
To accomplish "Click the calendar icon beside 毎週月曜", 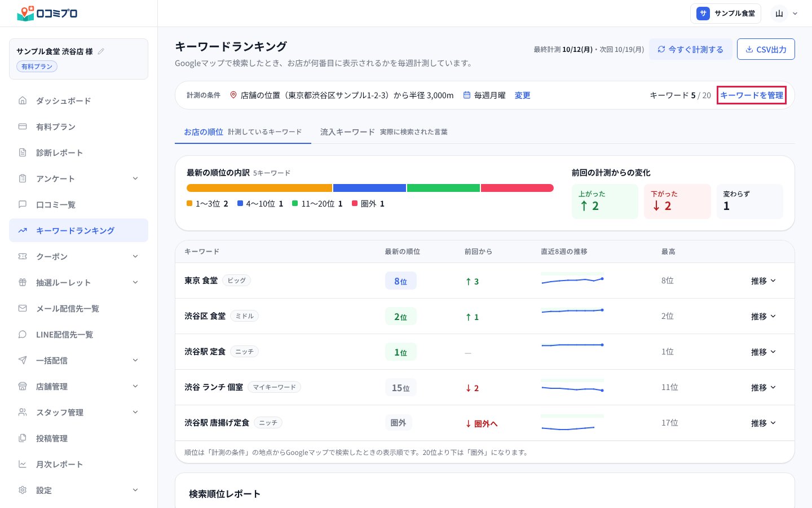I will (x=467, y=95).
